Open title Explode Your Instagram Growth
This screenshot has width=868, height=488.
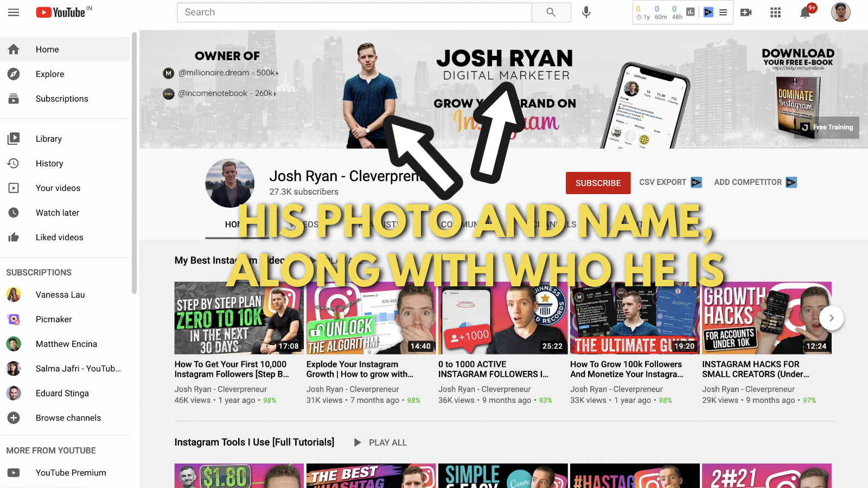click(360, 369)
